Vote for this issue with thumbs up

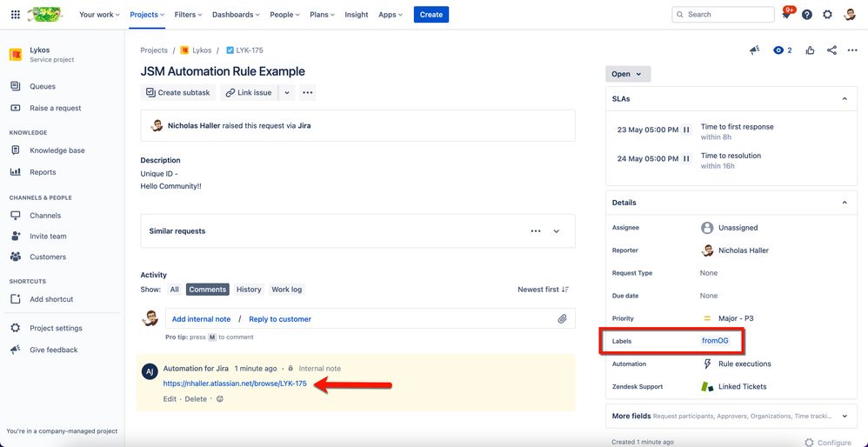(811, 50)
